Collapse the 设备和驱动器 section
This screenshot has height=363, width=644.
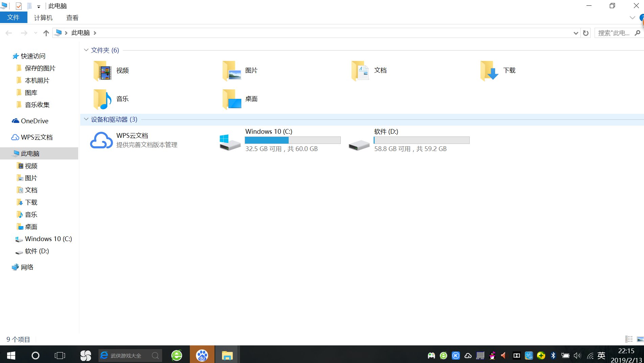86,119
